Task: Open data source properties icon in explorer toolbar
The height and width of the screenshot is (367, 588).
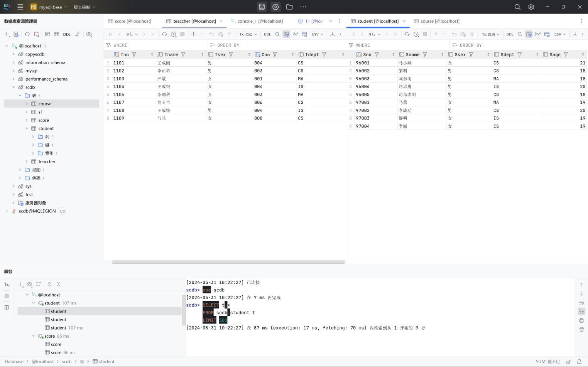Action: coord(16,34)
